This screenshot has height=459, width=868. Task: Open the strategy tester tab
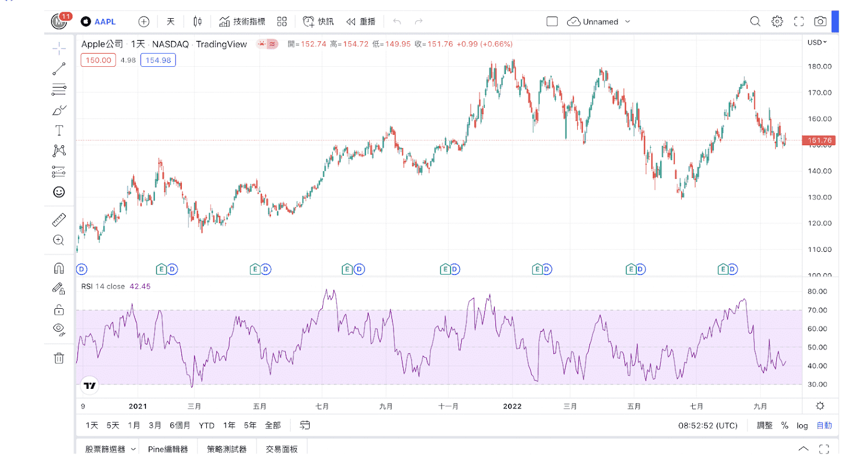(227, 449)
